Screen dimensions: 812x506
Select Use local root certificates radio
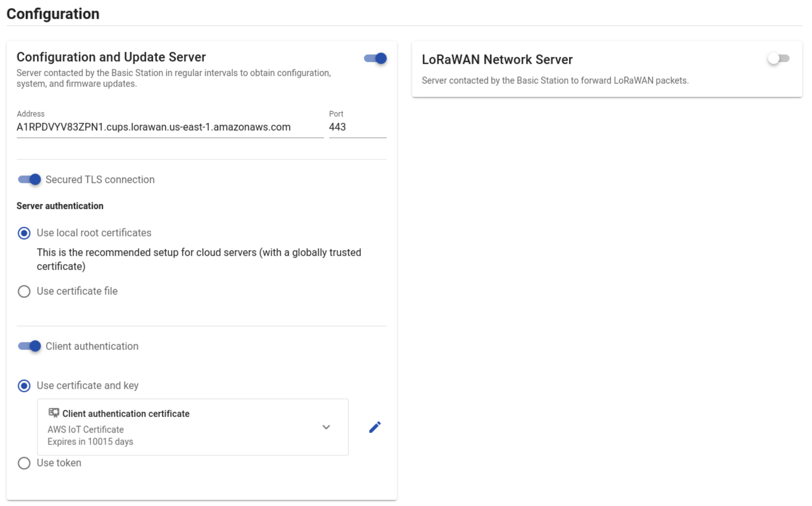24,233
